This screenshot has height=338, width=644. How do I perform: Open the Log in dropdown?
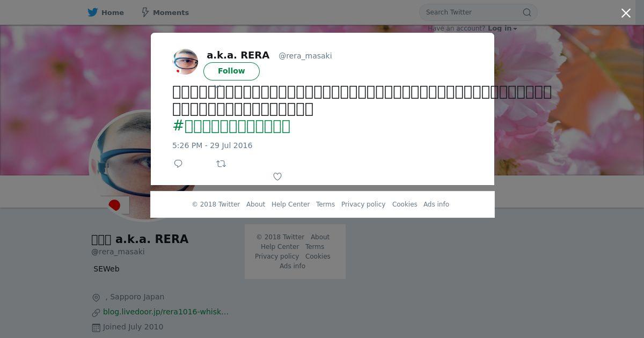tap(502, 28)
